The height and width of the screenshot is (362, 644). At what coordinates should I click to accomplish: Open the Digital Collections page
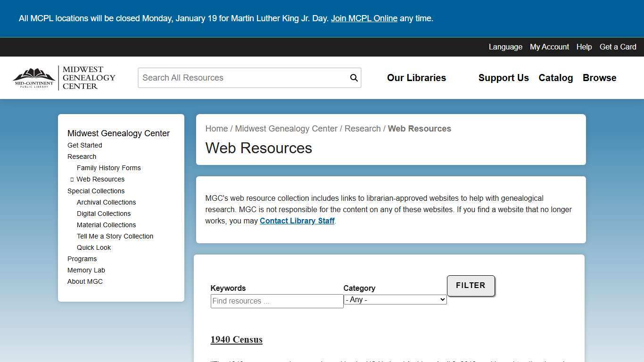click(x=103, y=214)
